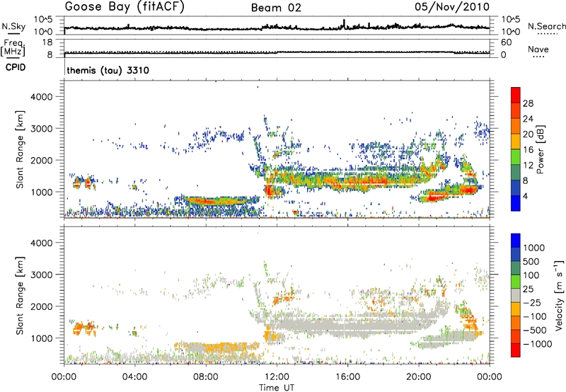The width and height of the screenshot is (566, 392).
Task: Pick the orange 20–24 dB power segment
Action: (x=516, y=126)
